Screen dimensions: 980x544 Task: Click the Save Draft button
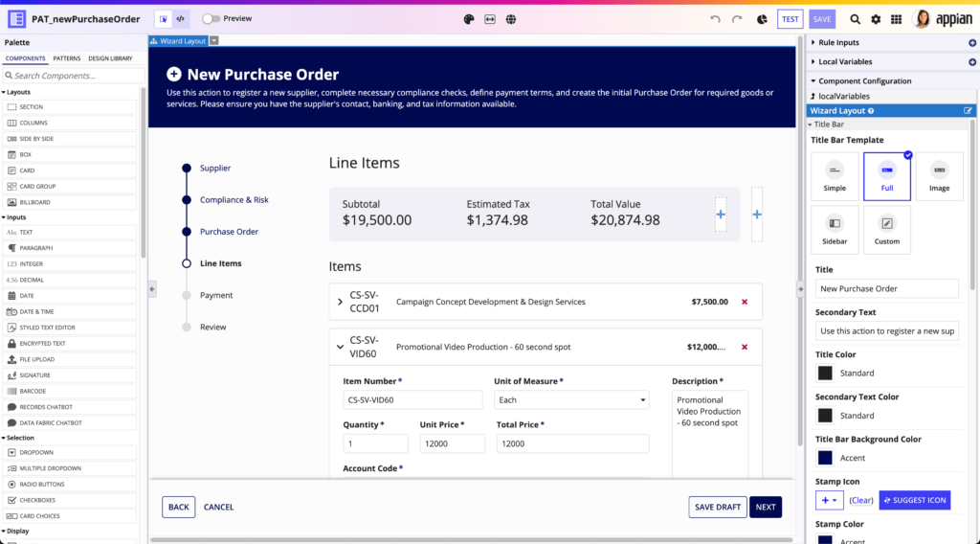click(x=717, y=507)
